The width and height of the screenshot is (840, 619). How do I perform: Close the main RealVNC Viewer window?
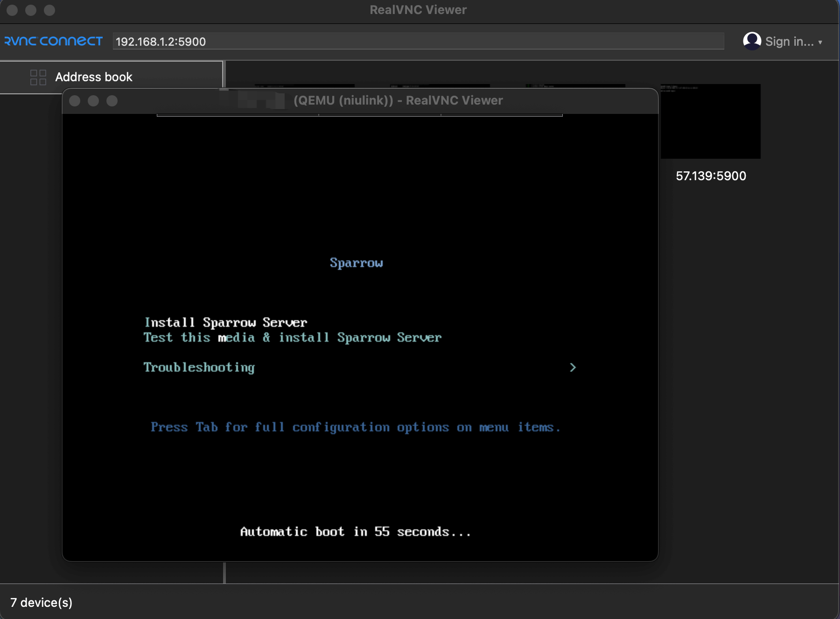(x=12, y=10)
